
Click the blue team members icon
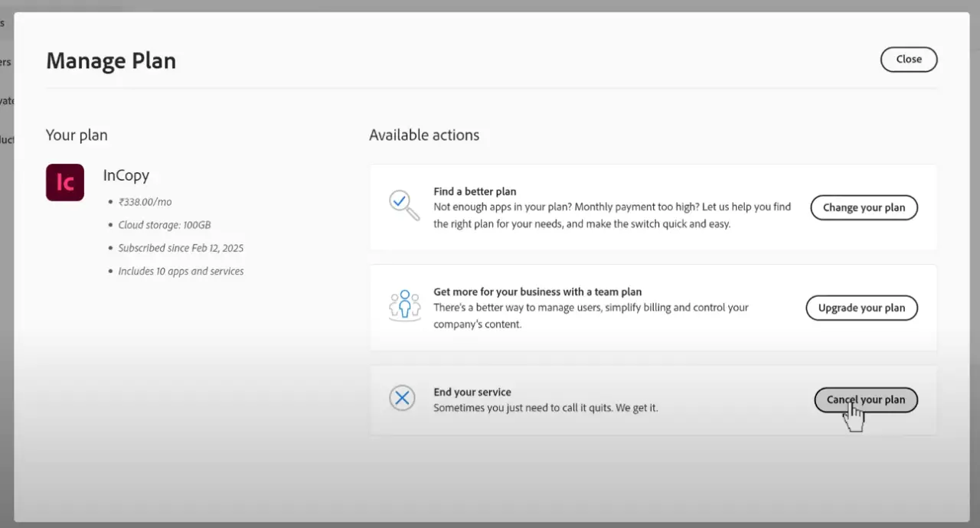(404, 305)
